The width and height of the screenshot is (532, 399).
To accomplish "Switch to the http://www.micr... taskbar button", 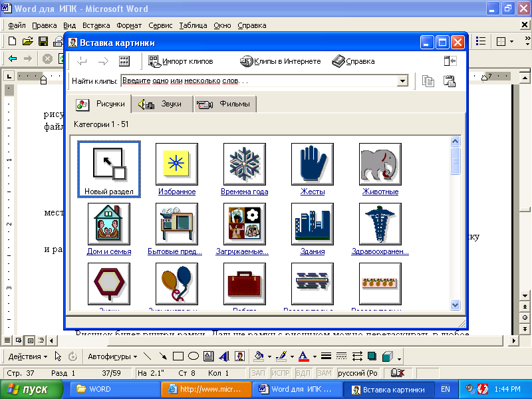I will click(x=206, y=389).
